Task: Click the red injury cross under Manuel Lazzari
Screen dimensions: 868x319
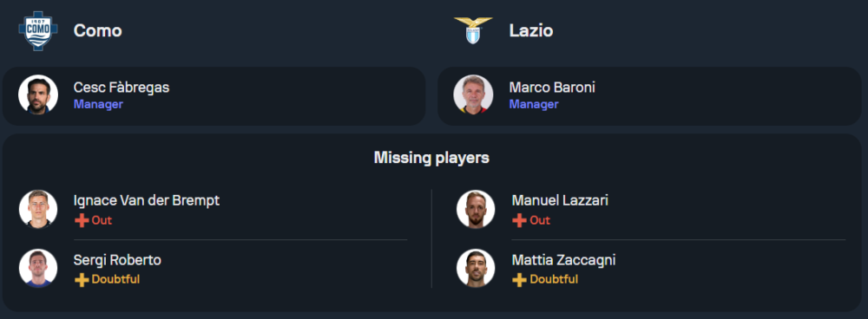Action: coord(519,220)
